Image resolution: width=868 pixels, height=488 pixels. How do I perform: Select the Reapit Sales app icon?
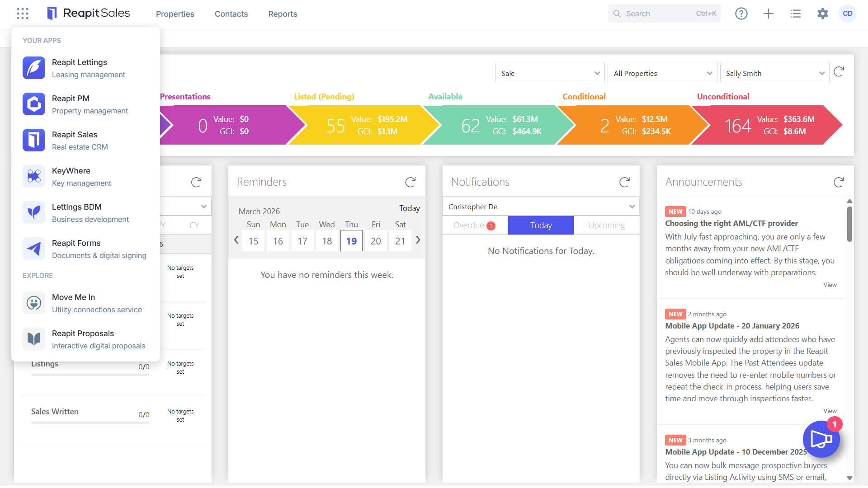coord(34,140)
